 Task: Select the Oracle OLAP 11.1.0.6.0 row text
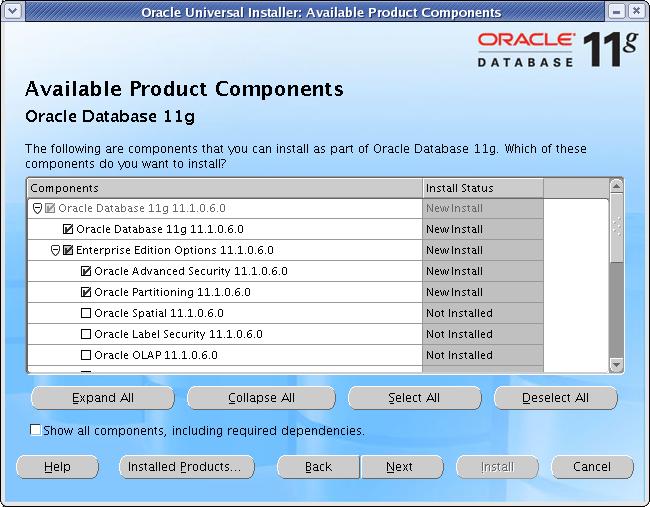pyautogui.click(x=156, y=355)
